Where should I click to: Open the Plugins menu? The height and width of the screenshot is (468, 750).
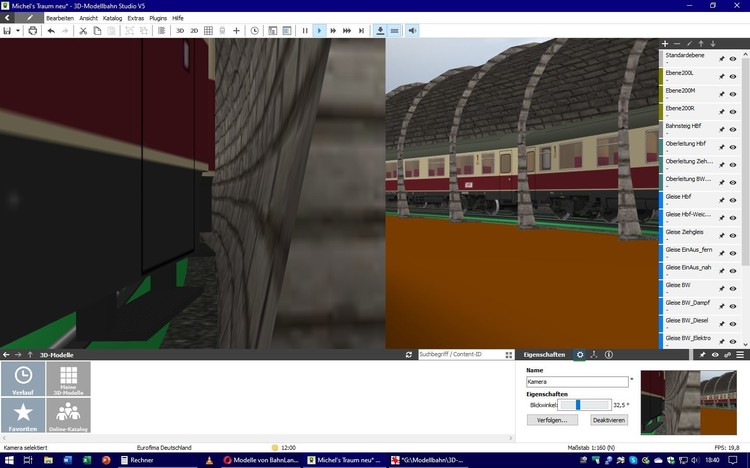click(158, 18)
